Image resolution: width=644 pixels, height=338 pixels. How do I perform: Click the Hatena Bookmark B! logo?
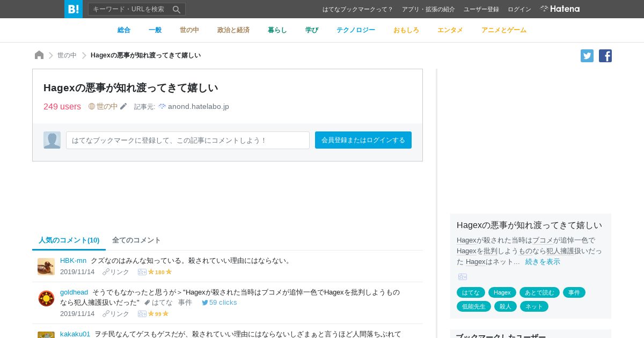74,9
